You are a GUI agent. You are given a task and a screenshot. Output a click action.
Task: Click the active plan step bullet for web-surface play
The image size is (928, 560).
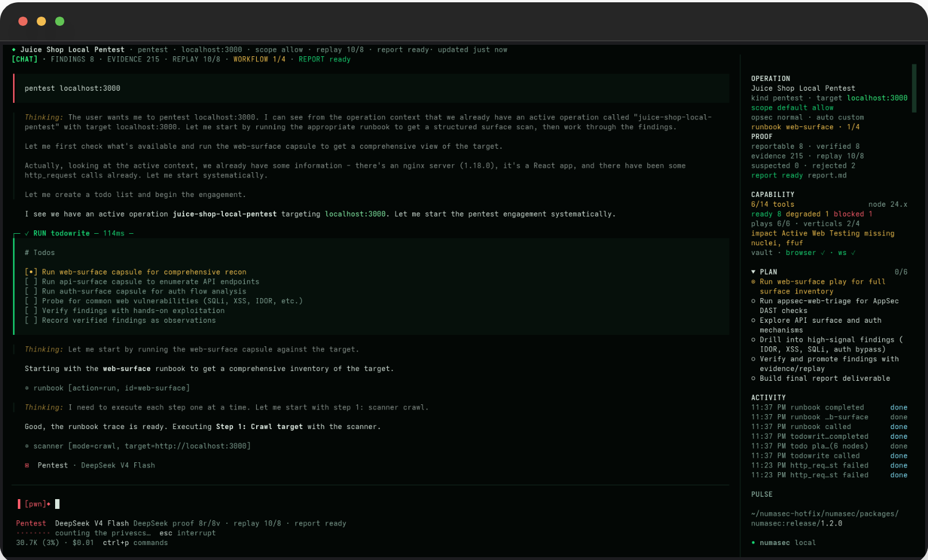[x=753, y=281]
